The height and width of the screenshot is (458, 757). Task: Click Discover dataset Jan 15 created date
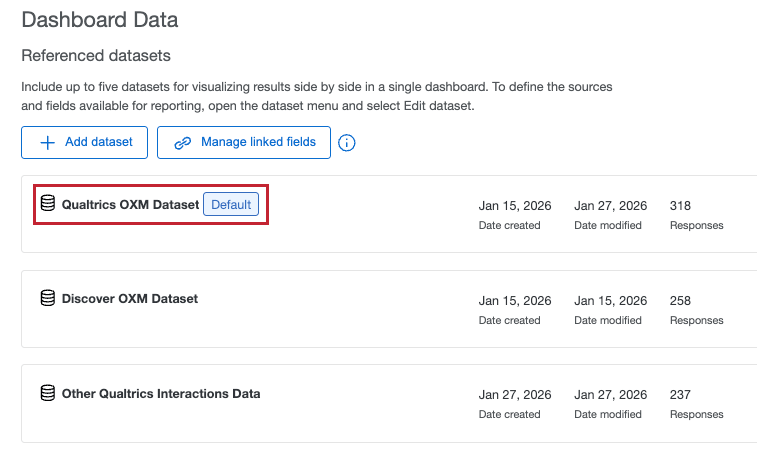pyautogui.click(x=515, y=300)
